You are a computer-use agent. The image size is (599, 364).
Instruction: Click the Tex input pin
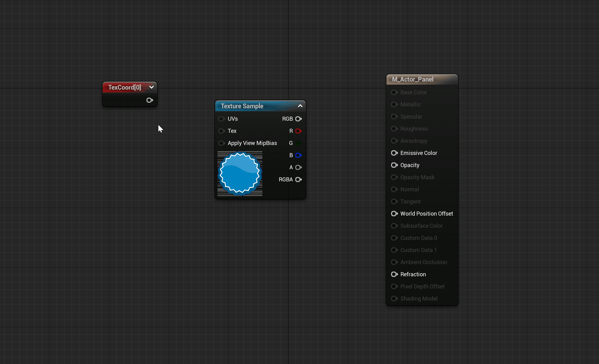[222, 131]
